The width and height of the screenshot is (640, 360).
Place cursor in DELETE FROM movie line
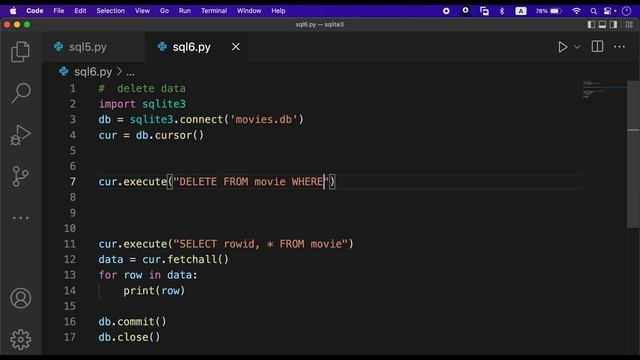point(217,182)
